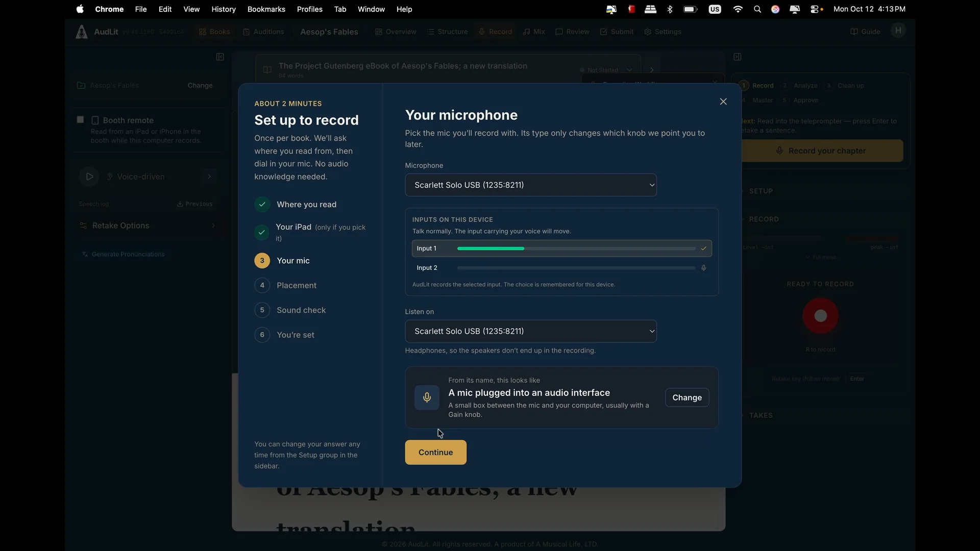Open the Microphone device dropdown

click(x=530, y=185)
